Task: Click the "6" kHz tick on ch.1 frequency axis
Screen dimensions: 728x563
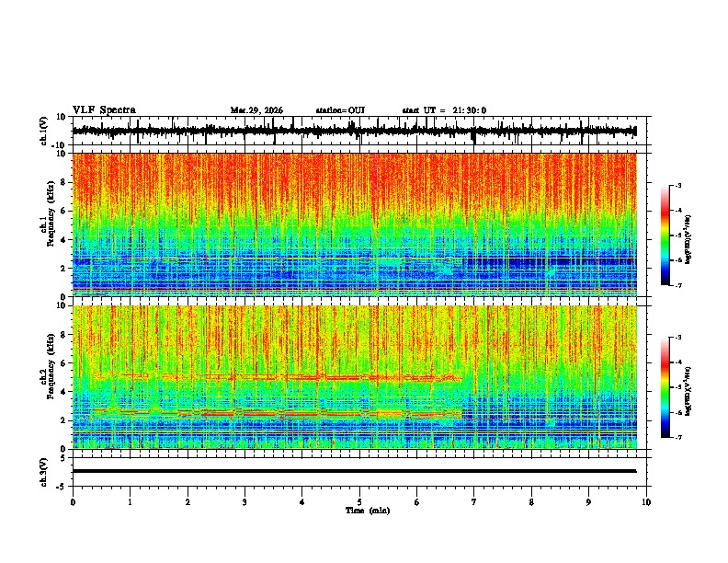Action: tap(64, 211)
